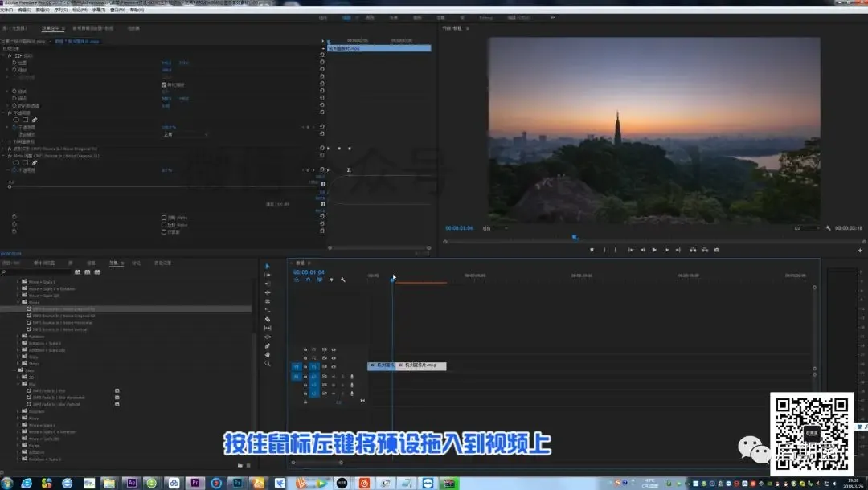
Task: Open the File menu in the menu bar
Action: click(x=6, y=10)
